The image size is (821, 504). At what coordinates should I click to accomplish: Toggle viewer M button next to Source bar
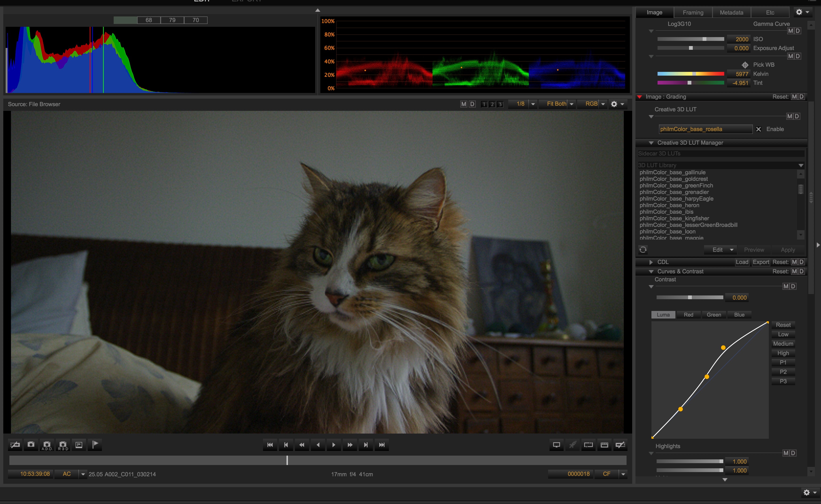coord(464,104)
